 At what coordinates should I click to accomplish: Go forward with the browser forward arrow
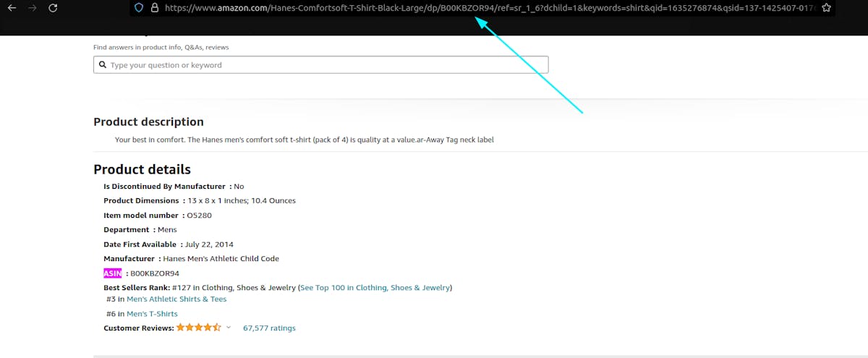click(32, 8)
